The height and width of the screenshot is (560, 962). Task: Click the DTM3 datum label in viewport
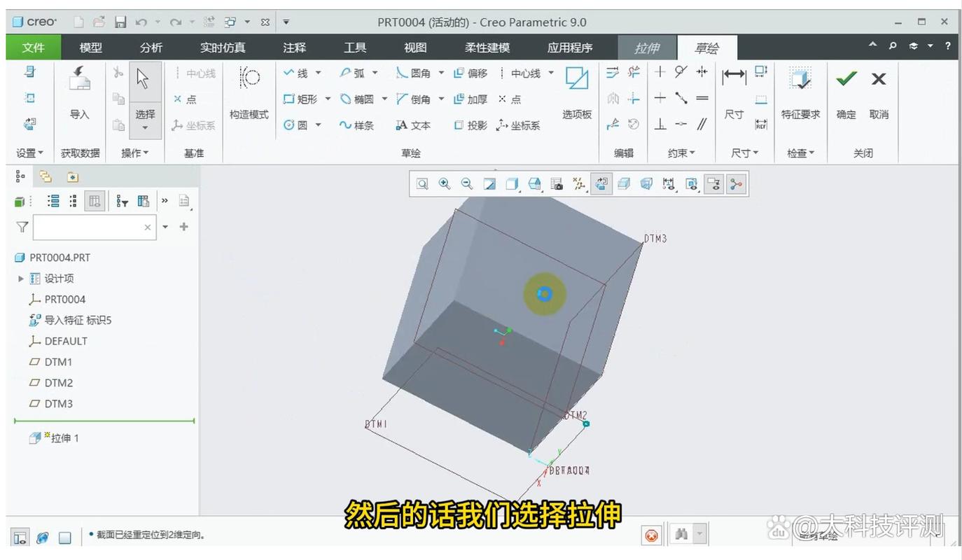(x=655, y=239)
